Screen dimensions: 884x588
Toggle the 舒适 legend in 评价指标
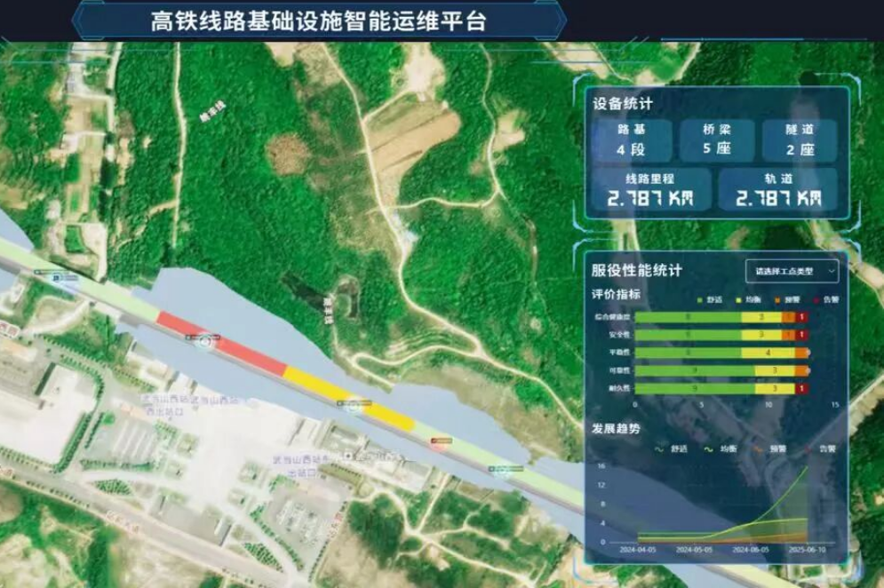[711, 299]
